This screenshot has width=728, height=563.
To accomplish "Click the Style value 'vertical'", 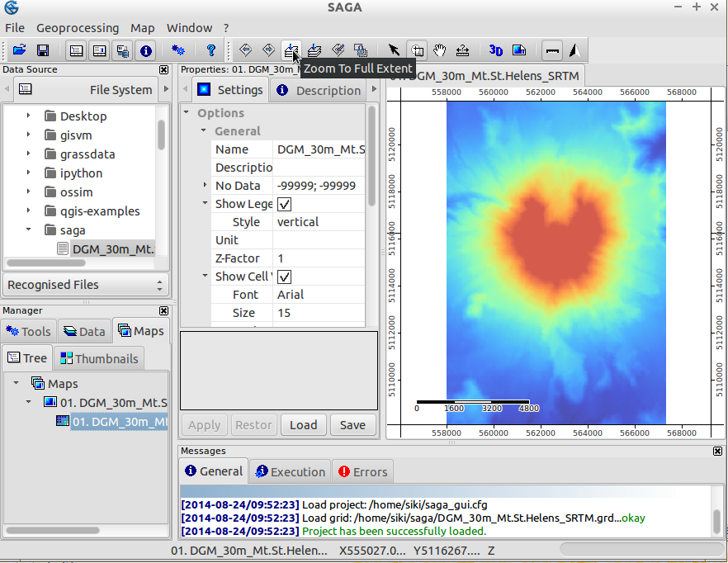I will (x=298, y=222).
